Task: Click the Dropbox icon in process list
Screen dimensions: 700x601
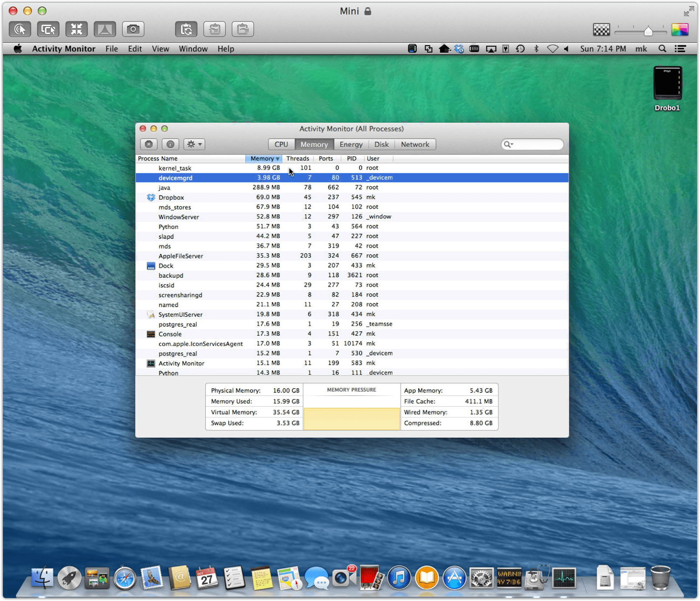Action: 151,197
